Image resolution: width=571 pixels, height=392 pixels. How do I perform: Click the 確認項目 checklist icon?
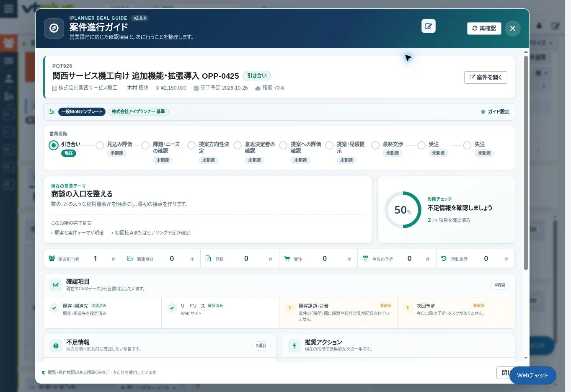[x=56, y=285]
